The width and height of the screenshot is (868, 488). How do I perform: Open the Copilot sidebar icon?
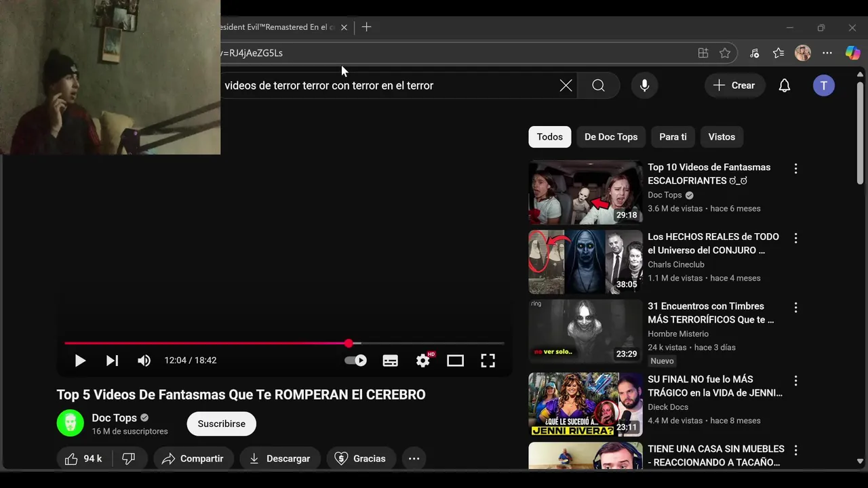pos(852,53)
